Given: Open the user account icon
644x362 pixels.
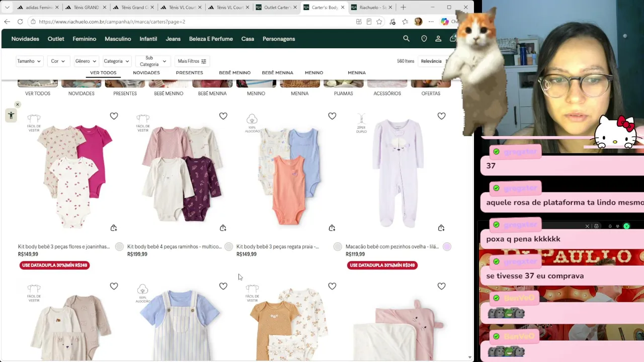Looking at the screenshot, I should 438,39.
